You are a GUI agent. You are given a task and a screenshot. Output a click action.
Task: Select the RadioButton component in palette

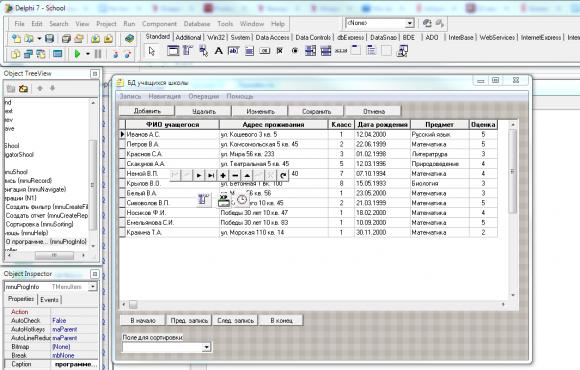[295, 51]
